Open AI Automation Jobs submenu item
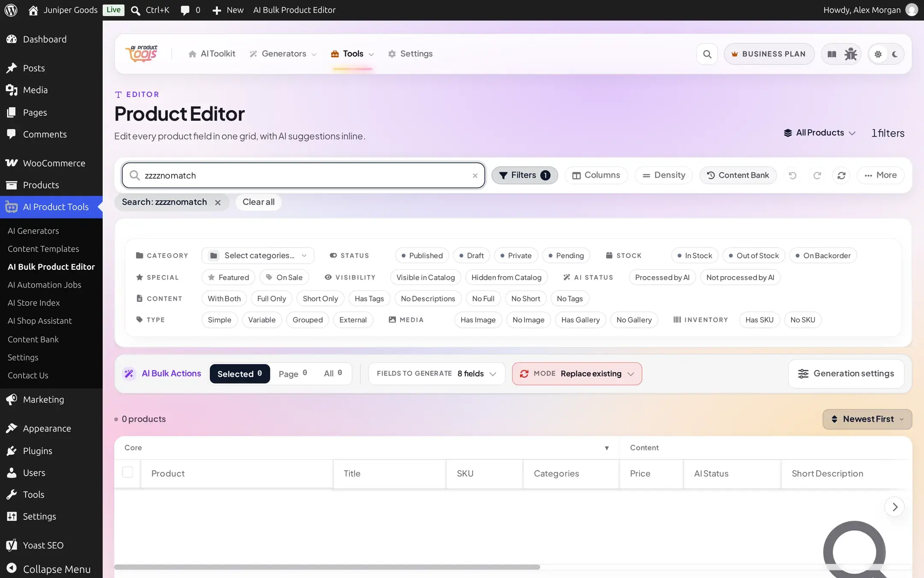Screen dimensions: 924x578 click(x=44, y=285)
